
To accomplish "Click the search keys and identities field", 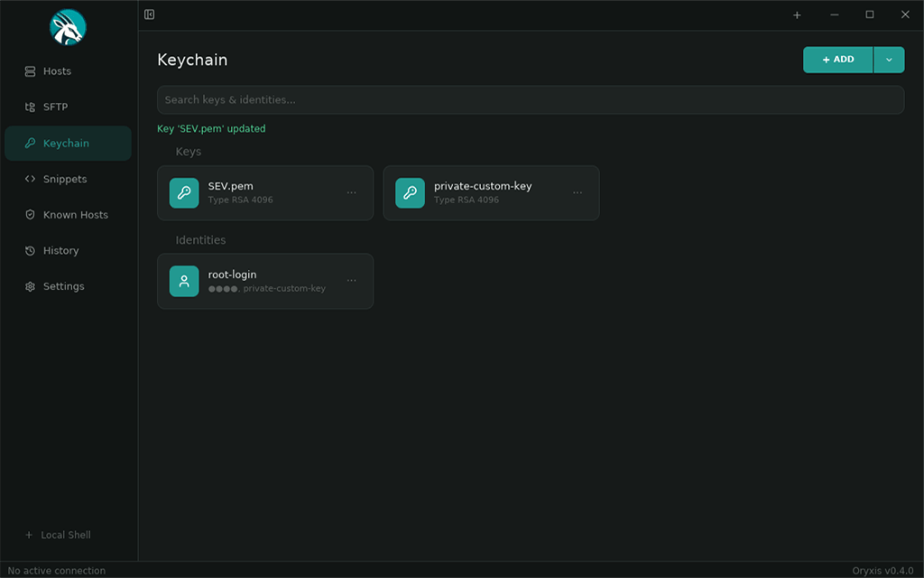I will click(x=531, y=99).
